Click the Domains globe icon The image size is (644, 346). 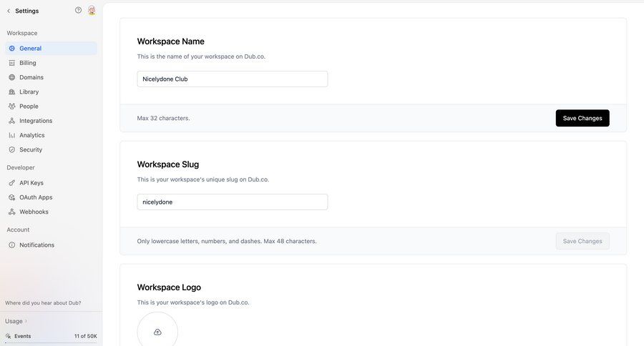[12, 77]
